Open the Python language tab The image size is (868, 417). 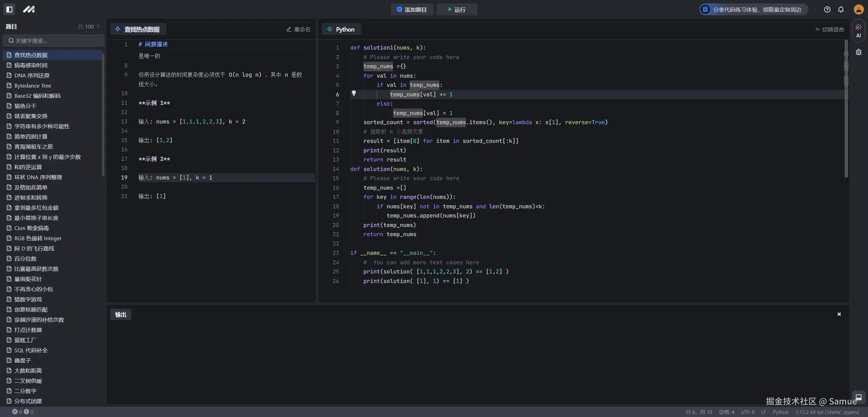341,30
